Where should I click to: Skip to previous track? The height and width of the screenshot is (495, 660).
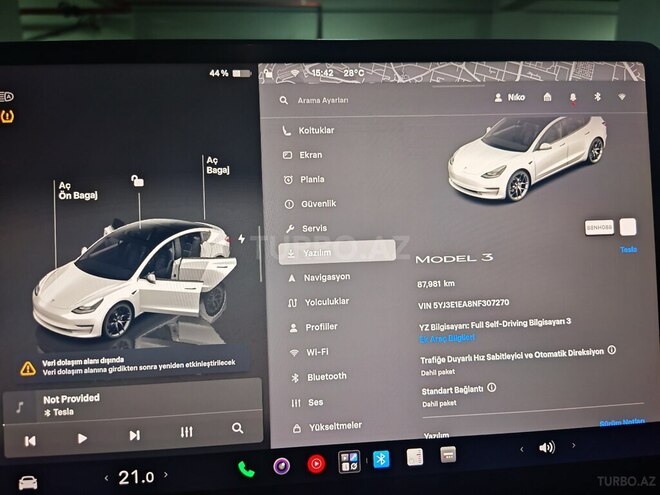click(x=30, y=441)
